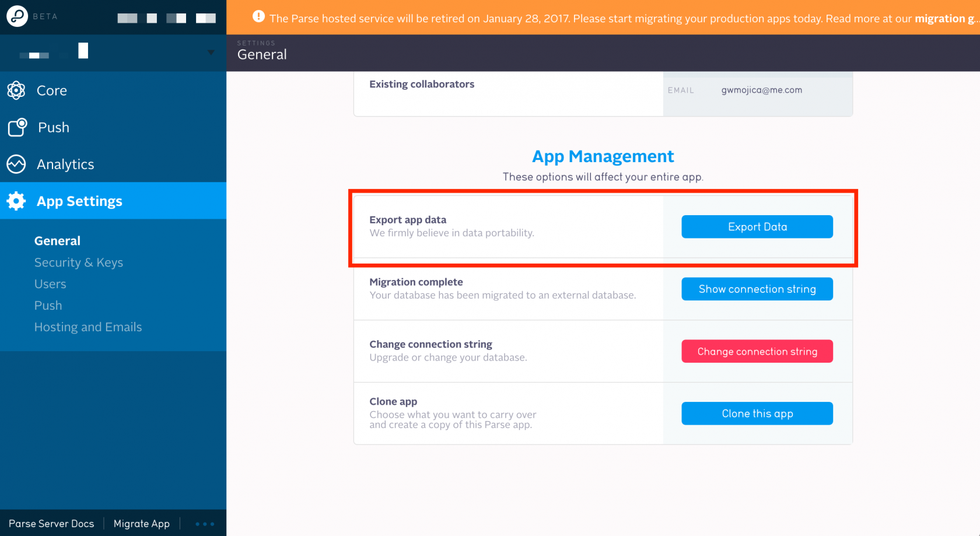Open Hosting and Emails settings

pyautogui.click(x=88, y=327)
